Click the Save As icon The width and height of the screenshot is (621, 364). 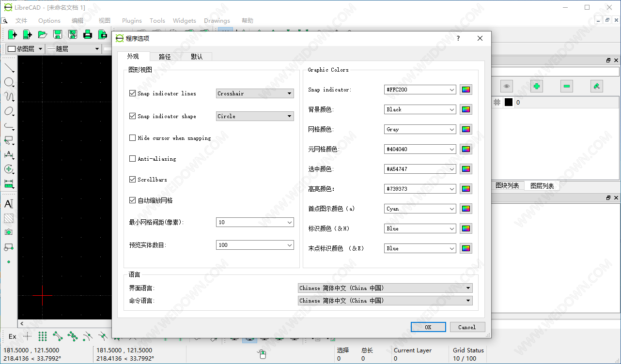[73, 34]
